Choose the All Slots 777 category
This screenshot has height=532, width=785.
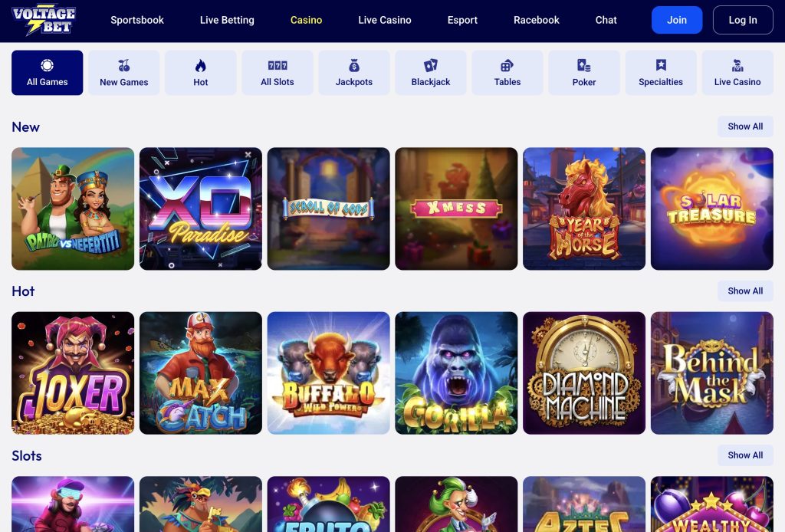click(x=278, y=73)
